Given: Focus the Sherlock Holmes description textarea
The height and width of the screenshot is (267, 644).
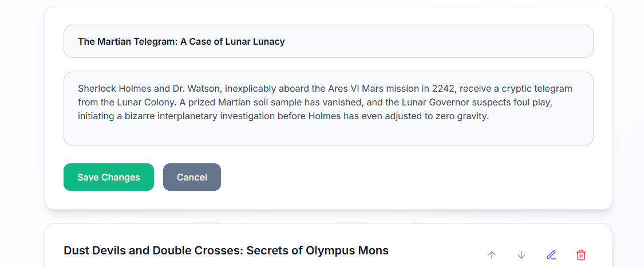Looking at the screenshot, I should 328,109.
